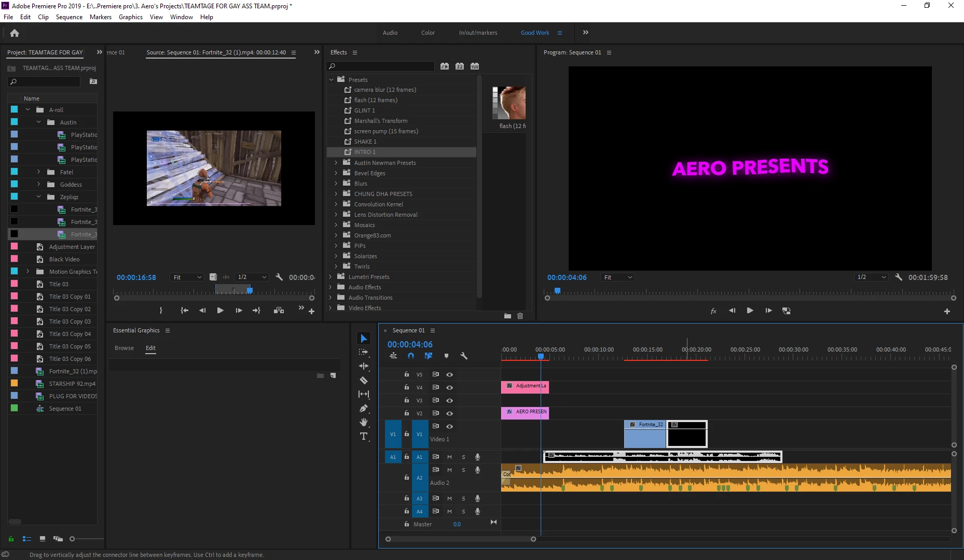Toggle lock on track V5

pos(407,374)
